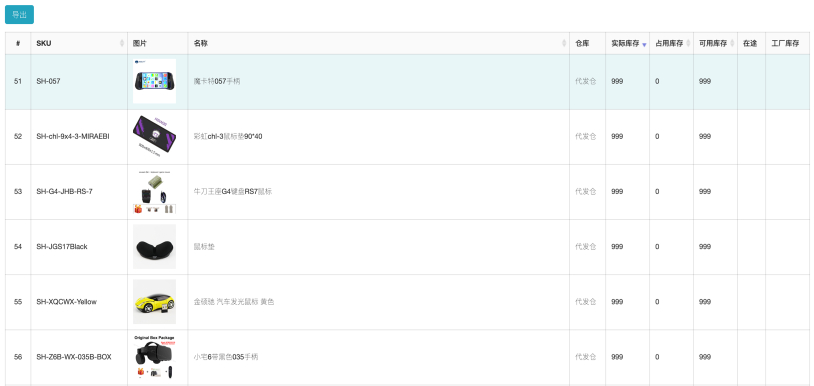Image resolution: width=814 pixels, height=386 pixels.
Task: Sort by 可用库存 column arrows
Action: tap(732, 44)
